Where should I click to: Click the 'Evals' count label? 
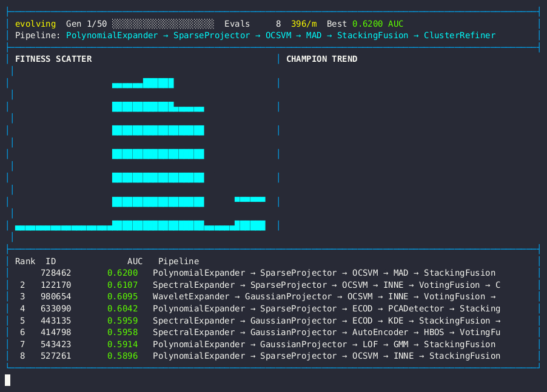(x=237, y=24)
